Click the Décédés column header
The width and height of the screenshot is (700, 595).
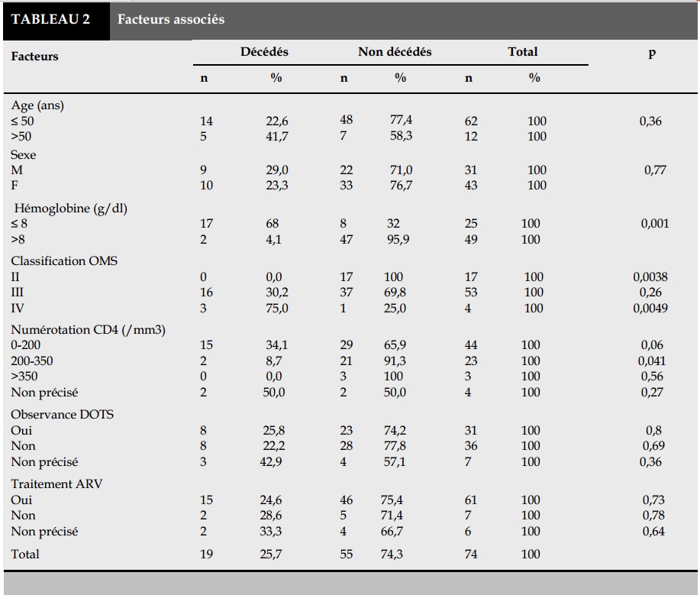(264, 52)
